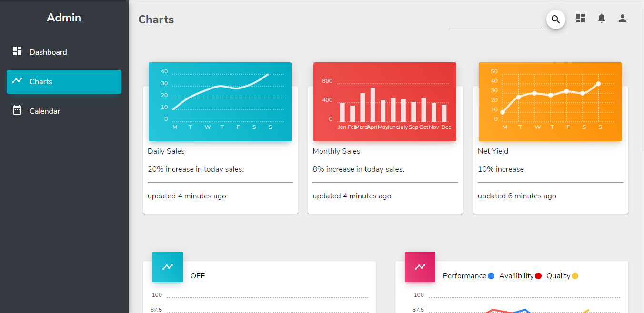Viewport: 644px width, 313px height.
Task: Go to Dashboard menu item
Action: click(x=64, y=52)
